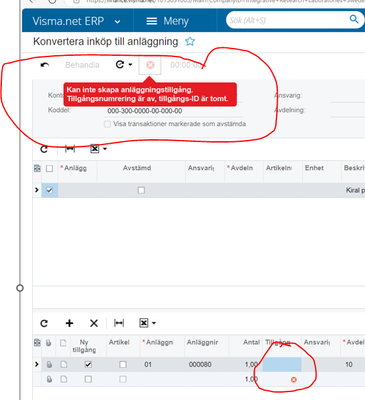The height and width of the screenshot is (400, 365).
Task: Open the lower grid column configuration icon
Action: pyautogui.click(x=37, y=342)
